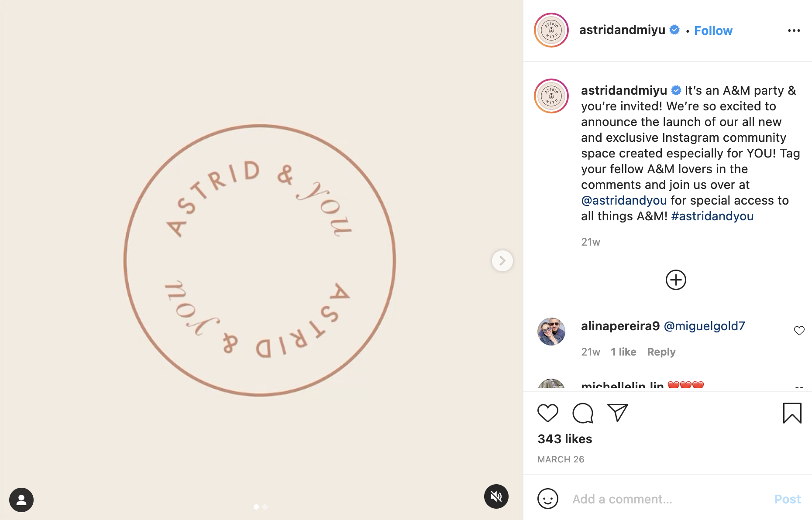Open the three-dots more options menu

794,31
